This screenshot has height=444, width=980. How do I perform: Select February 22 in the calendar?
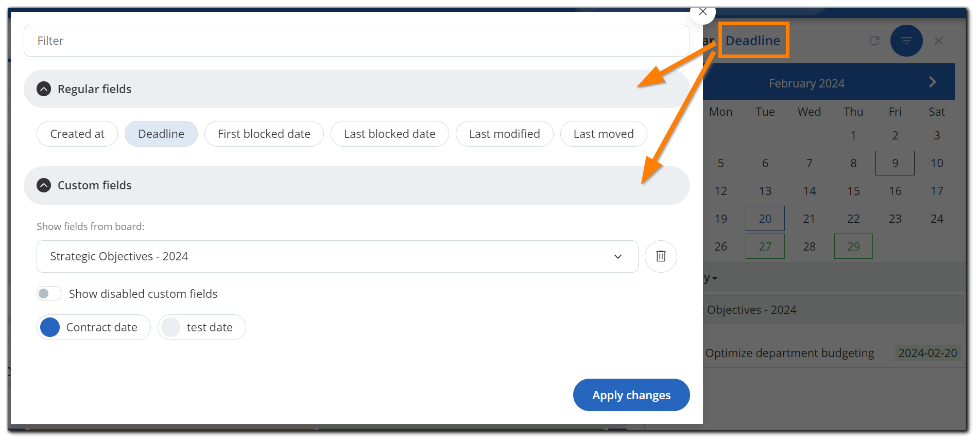pyautogui.click(x=853, y=219)
